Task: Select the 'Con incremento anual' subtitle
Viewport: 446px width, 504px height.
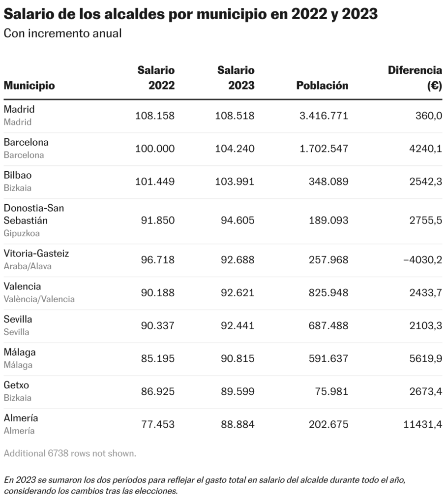Action: tap(62, 34)
